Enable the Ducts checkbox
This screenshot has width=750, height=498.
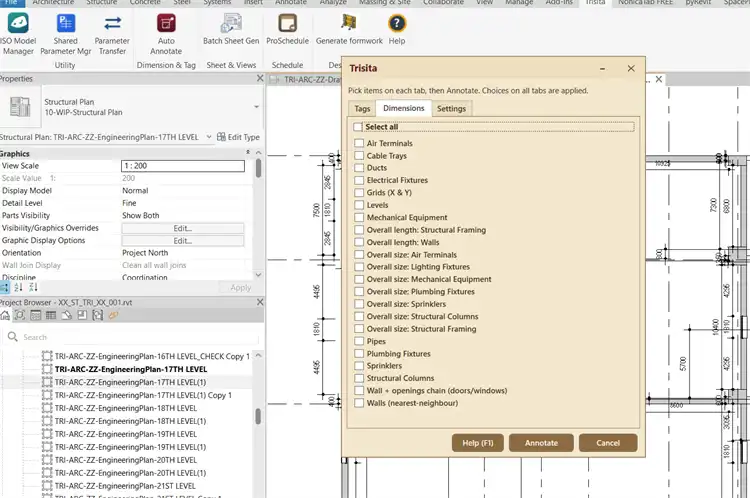click(359, 168)
